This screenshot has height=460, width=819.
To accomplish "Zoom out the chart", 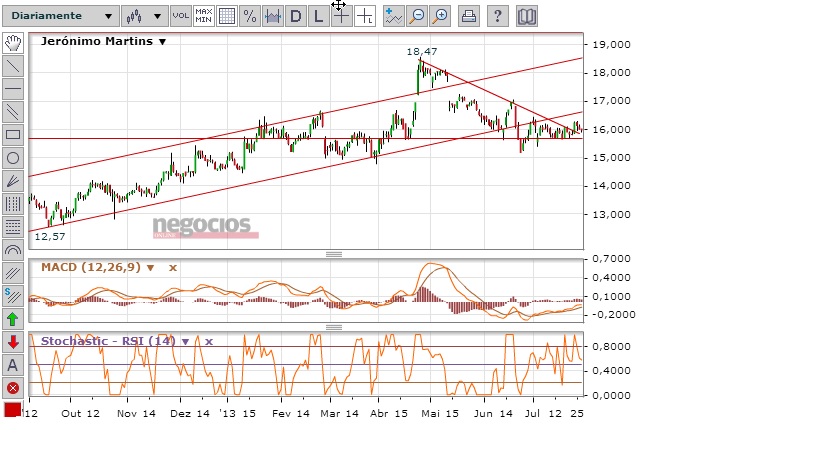I will point(417,16).
